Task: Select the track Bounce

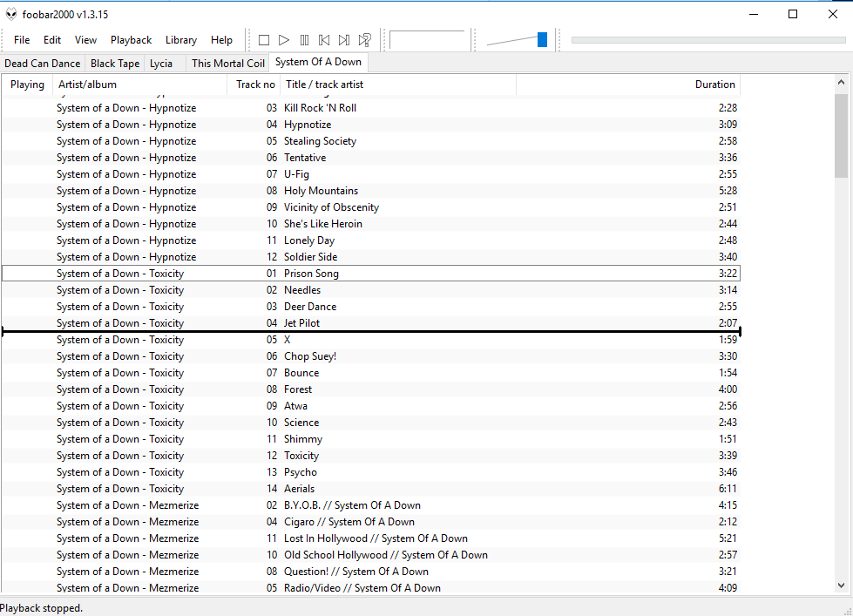Action: [371, 373]
